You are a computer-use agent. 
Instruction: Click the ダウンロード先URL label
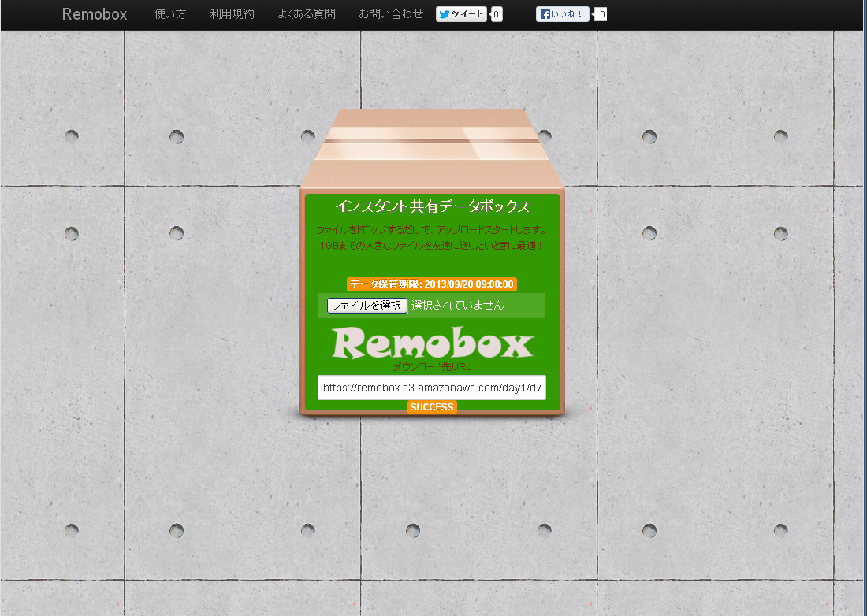point(432,367)
